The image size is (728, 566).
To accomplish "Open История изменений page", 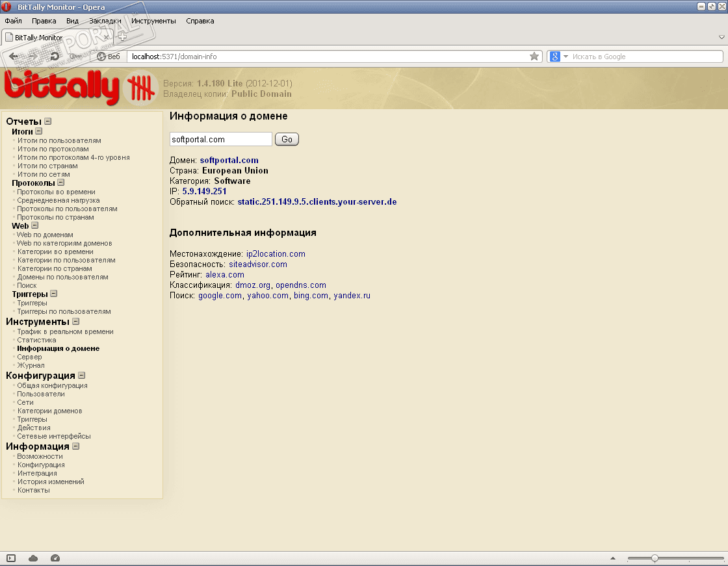I will (51, 482).
